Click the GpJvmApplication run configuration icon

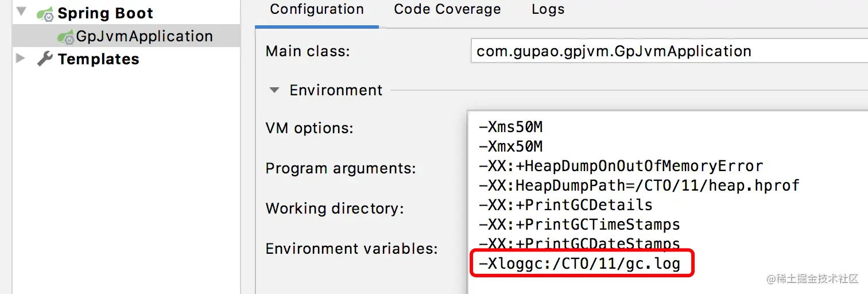coord(65,37)
